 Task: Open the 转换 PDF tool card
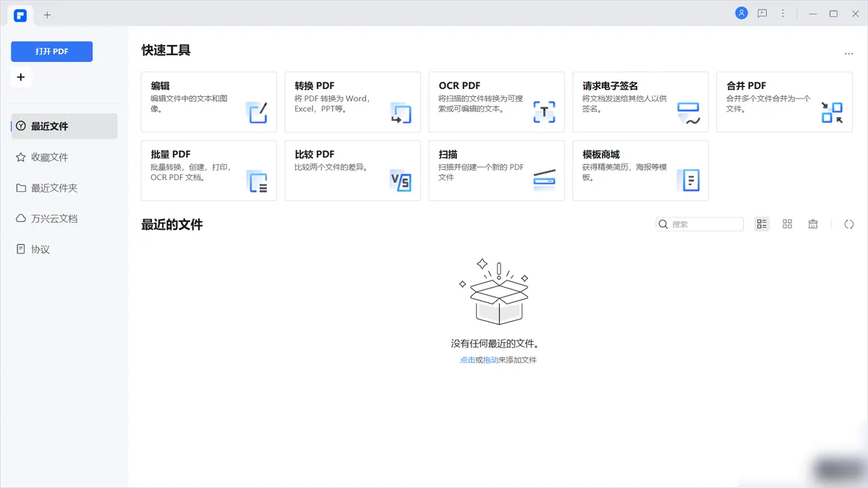tap(352, 102)
